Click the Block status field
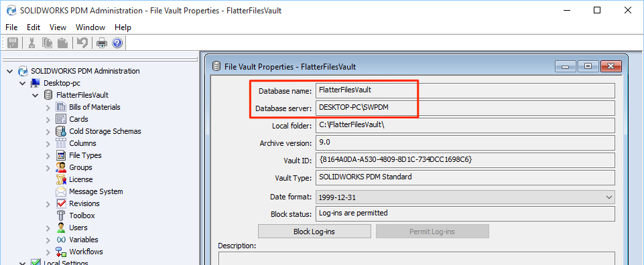 tap(465, 213)
